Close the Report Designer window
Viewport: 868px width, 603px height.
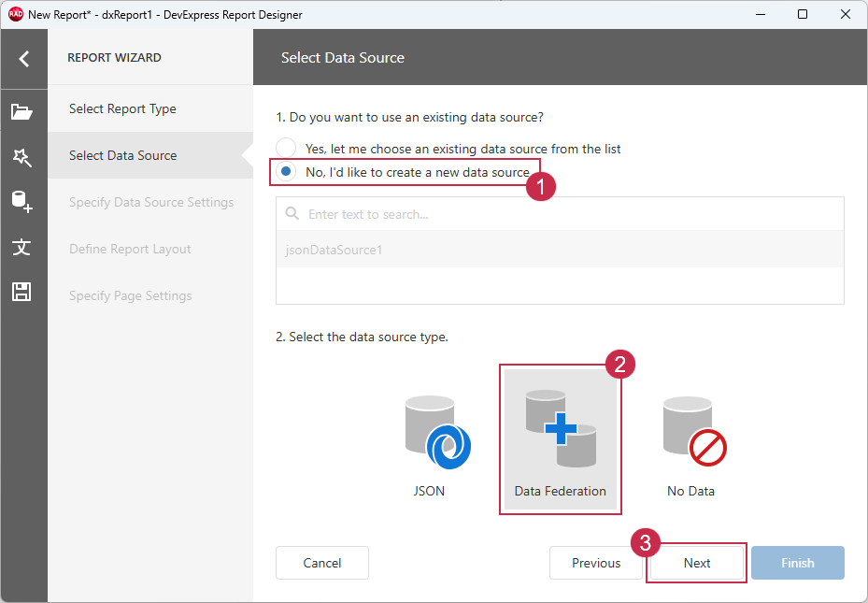[846, 14]
